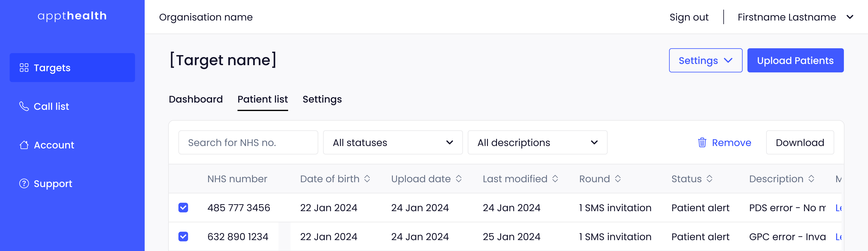Click the trash can Remove icon
868x251 pixels.
[x=702, y=142]
